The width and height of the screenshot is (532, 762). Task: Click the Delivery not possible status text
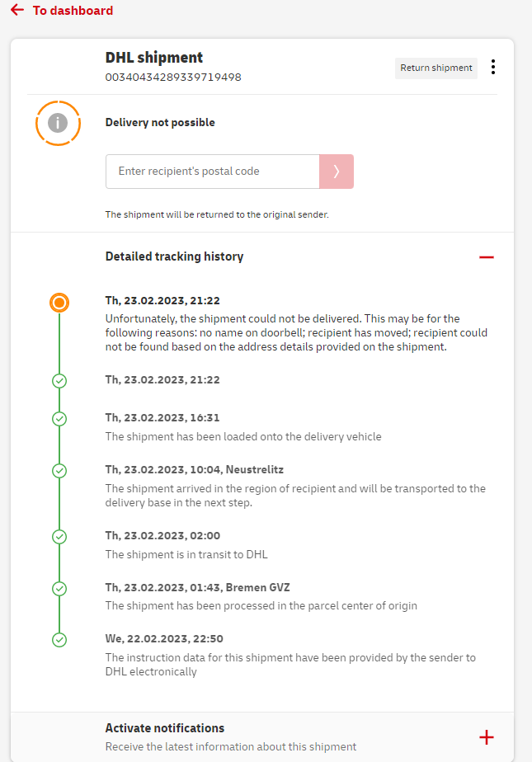click(160, 123)
